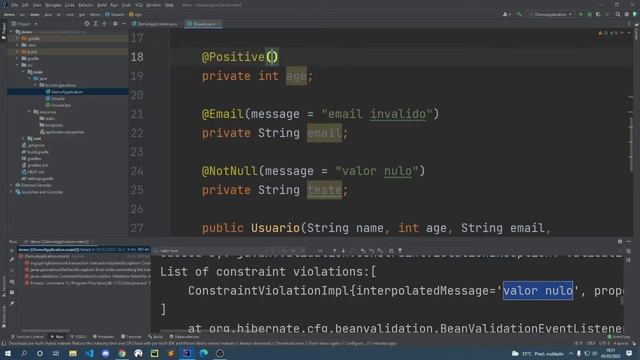This screenshot has height=360, width=640.
Task: Click the Debug bug icon
Action: pyautogui.click(x=589, y=14)
